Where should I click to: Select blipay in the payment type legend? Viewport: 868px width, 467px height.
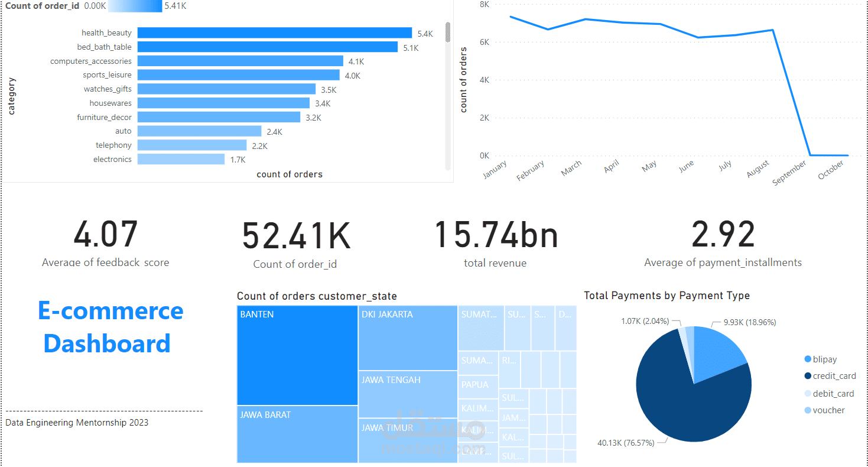822,359
